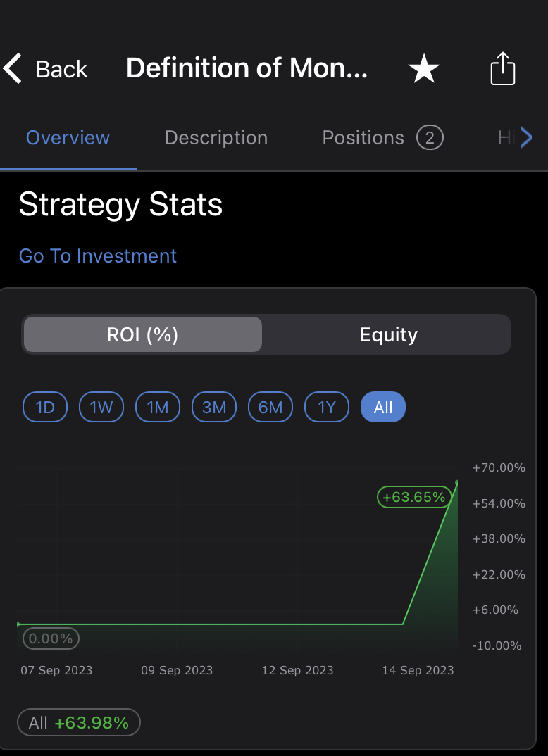This screenshot has width=548, height=756.
Task: Open the share icon
Action: 503,68
